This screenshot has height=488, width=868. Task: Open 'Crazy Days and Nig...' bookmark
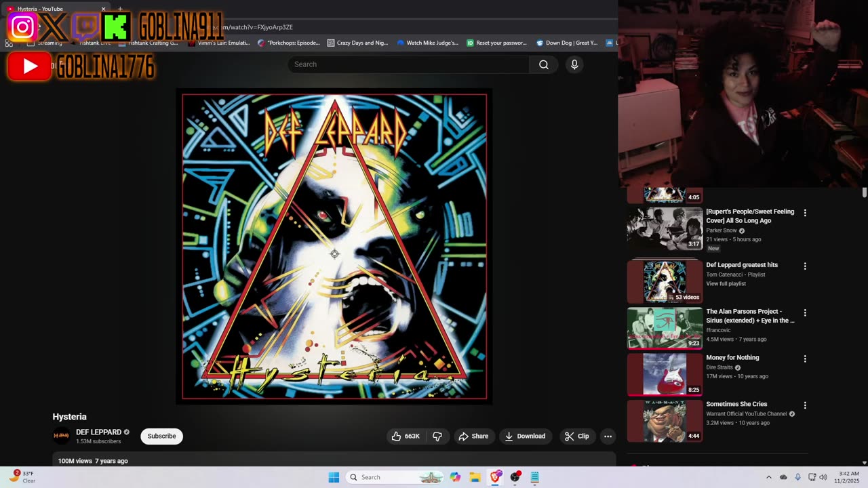357,43
